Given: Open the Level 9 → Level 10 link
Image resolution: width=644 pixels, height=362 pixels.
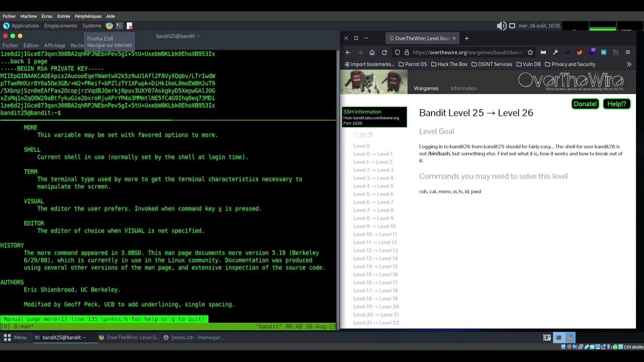Looking at the screenshot, I should click(374, 226).
